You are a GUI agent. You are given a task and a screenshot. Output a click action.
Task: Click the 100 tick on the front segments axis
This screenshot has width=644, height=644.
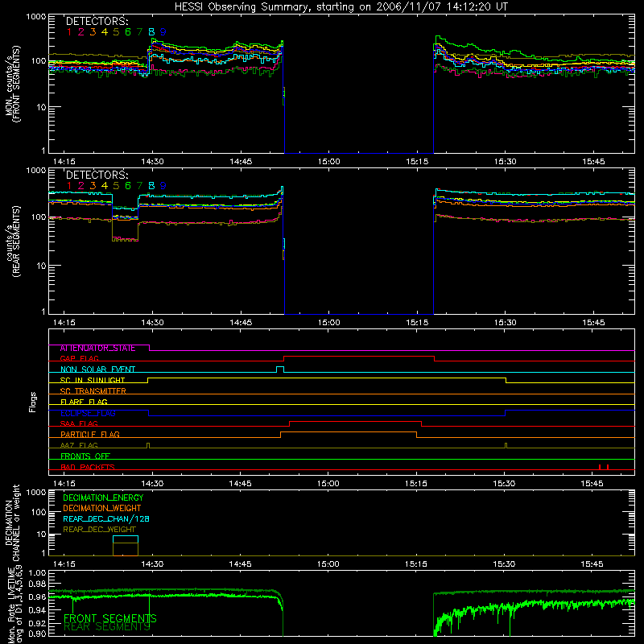(39, 61)
